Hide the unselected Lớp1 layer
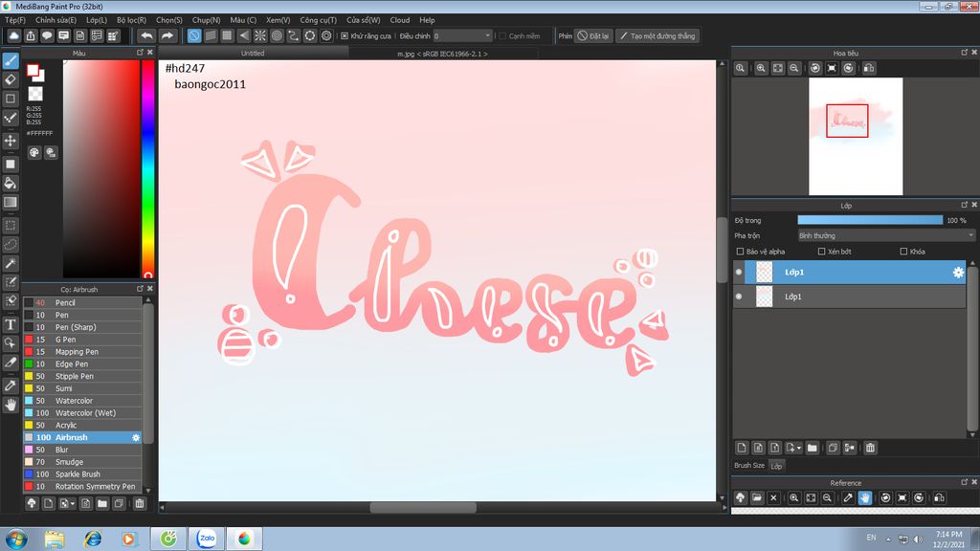The image size is (980, 551). click(739, 297)
